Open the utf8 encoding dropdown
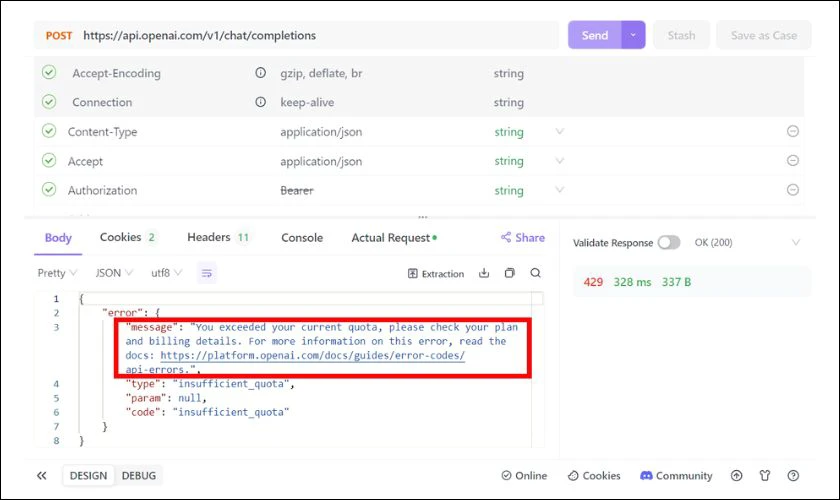This screenshot has width=840, height=500. [x=167, y=273]
